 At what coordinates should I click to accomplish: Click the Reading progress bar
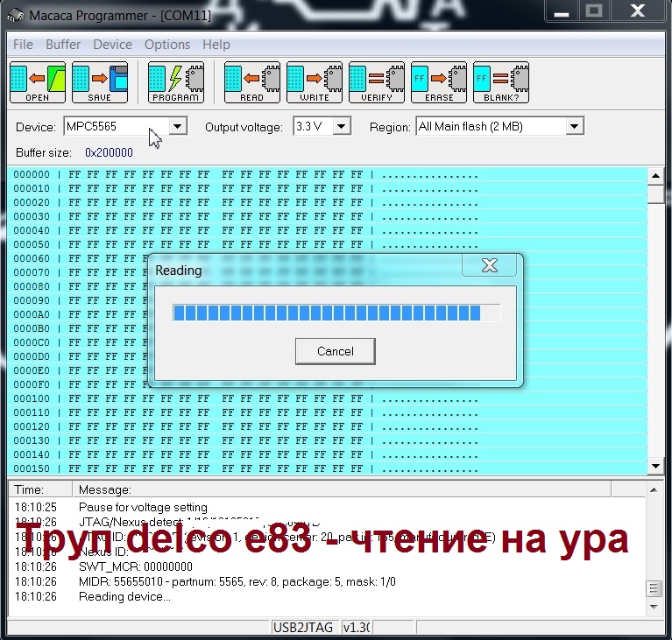click(x=336, y=313)
